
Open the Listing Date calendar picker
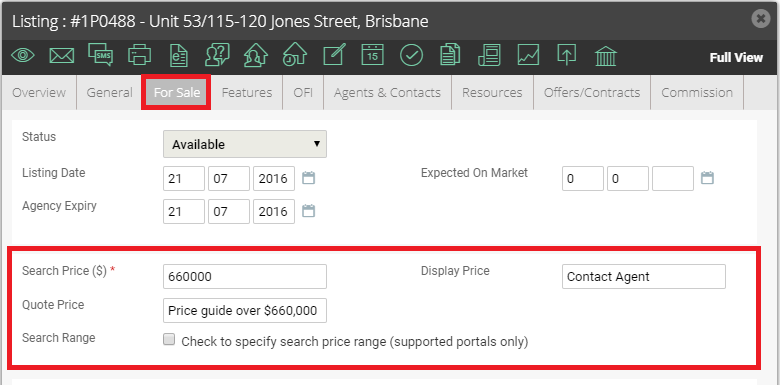309,178
